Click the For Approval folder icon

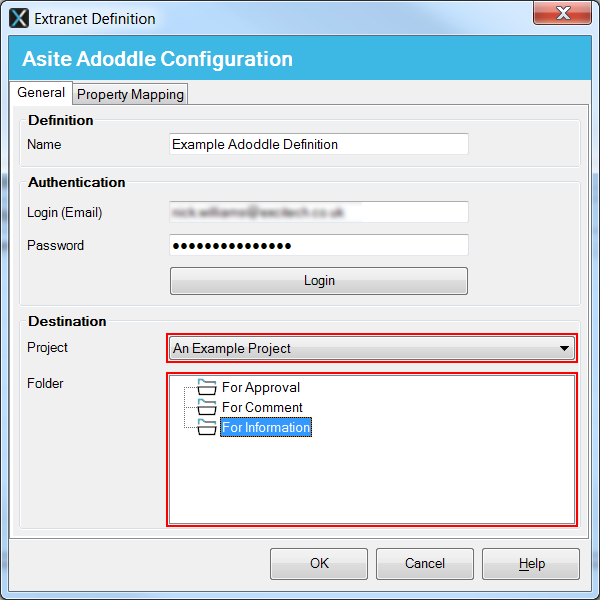click(207, 387)
